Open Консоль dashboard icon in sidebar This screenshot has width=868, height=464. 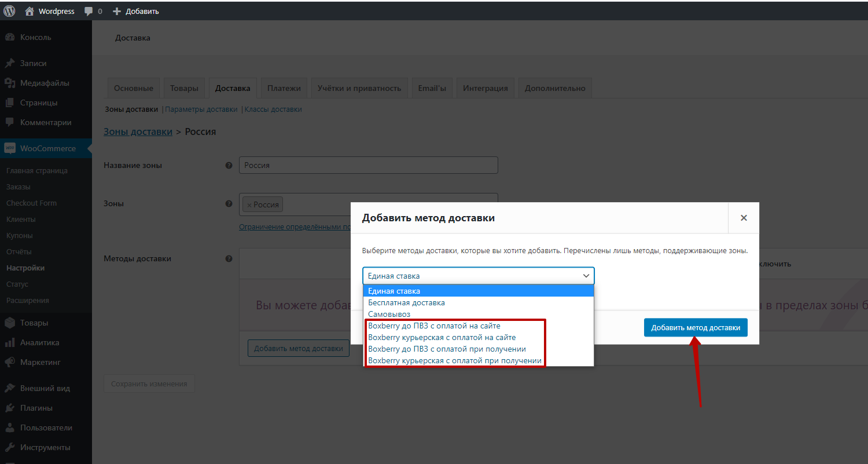[x=10, y=37]
